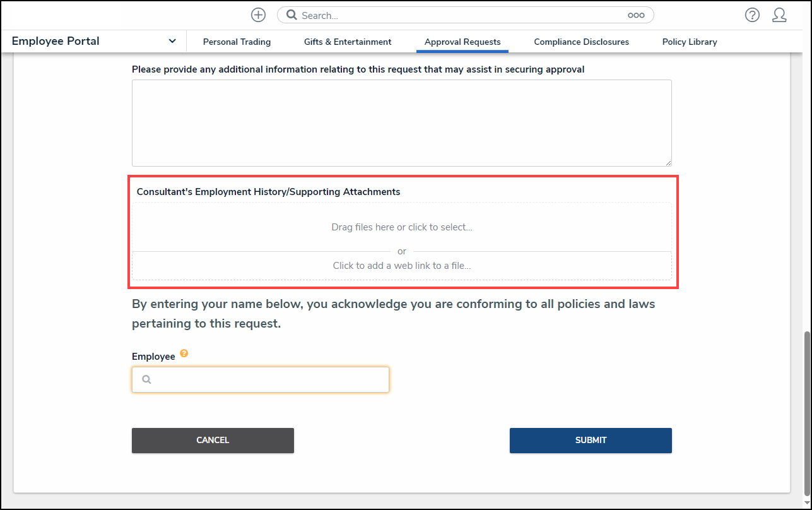This screenshot has height=510, width=812.
Task: Go to the Compliance Disclosures tab
Action: 581,42
